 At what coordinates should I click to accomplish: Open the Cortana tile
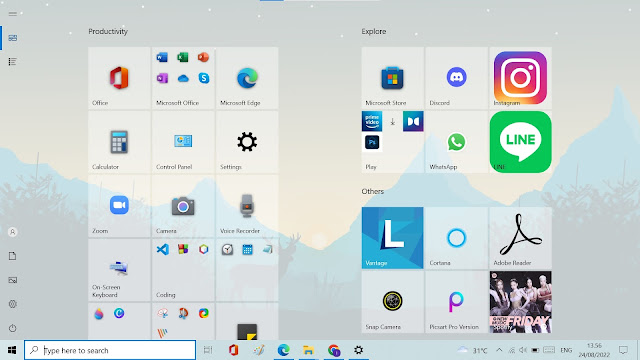click(x=456, y=238)
